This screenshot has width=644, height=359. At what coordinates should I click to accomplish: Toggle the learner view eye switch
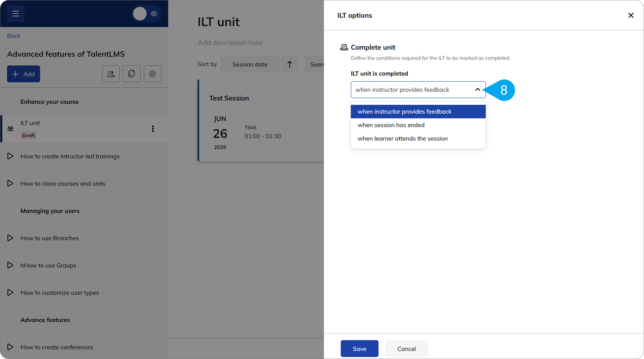coord(146,14)
